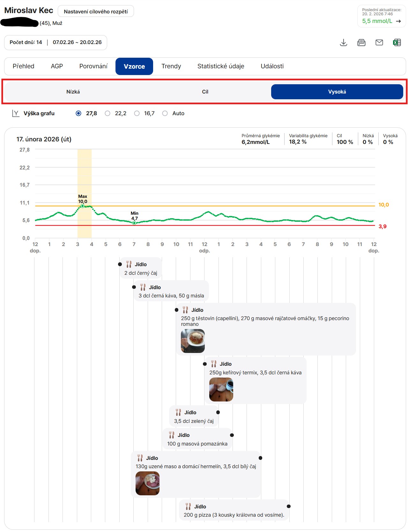
Task: Select the Cíl pattern filter
Action: [x=205, y=92]
